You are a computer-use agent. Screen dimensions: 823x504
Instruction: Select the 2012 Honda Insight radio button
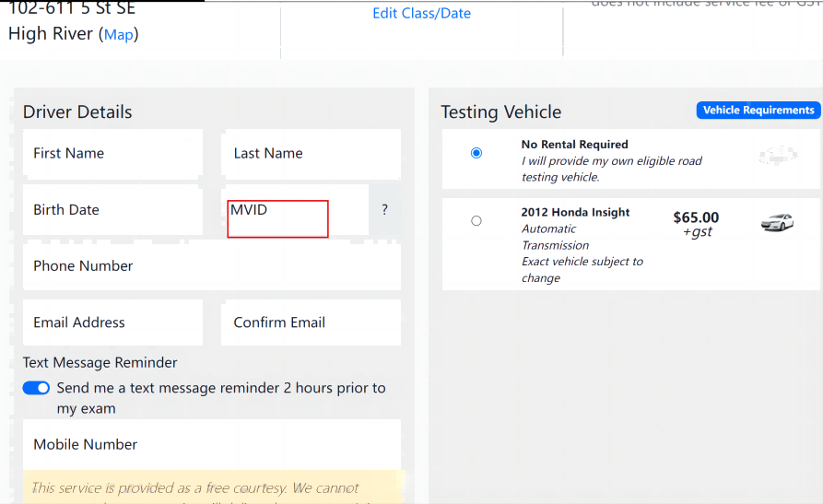coord(476,221)
